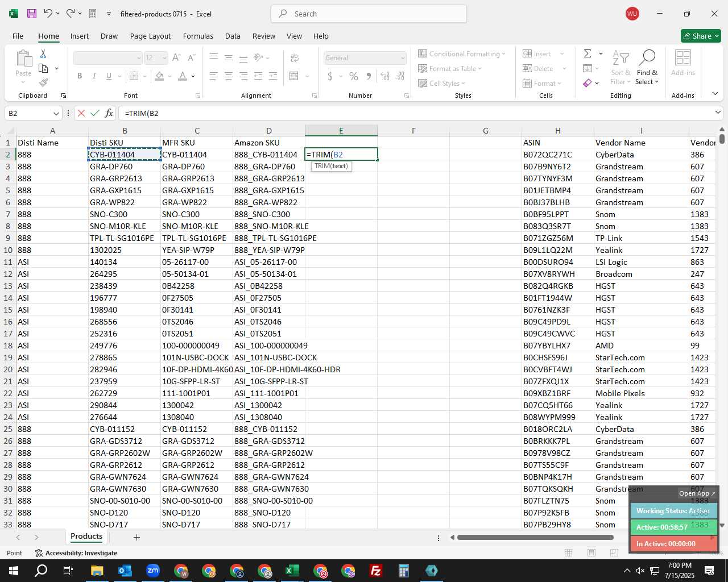Open FileZilla from taskbar
Viewport: 728px width, 582px height.
point(376,571)
